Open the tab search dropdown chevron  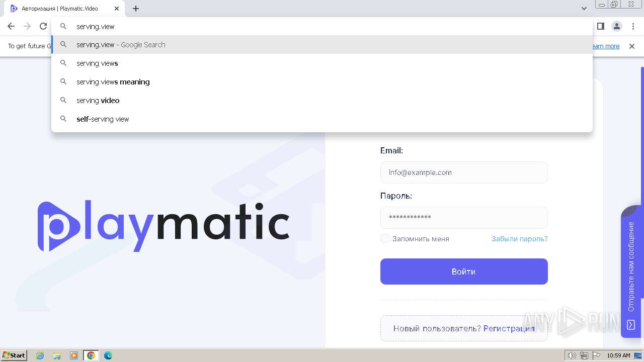[x=584, y=9]
